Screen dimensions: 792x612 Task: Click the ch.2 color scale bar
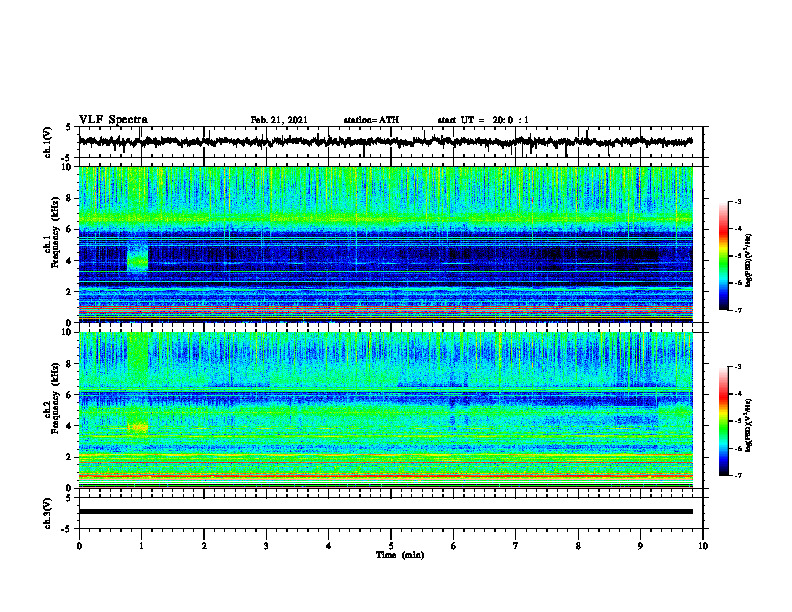(724, 421)
